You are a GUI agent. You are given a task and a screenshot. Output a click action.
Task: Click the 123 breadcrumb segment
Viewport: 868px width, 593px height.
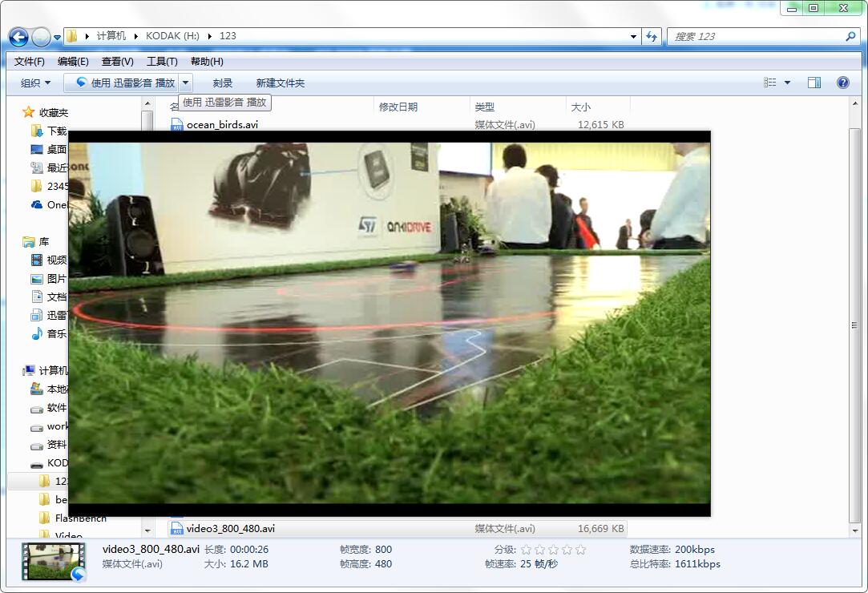click(228, 36)
